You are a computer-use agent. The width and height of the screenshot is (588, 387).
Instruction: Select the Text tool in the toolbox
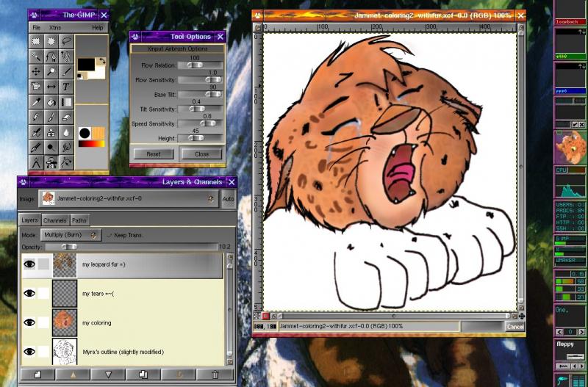pos(67,87)
